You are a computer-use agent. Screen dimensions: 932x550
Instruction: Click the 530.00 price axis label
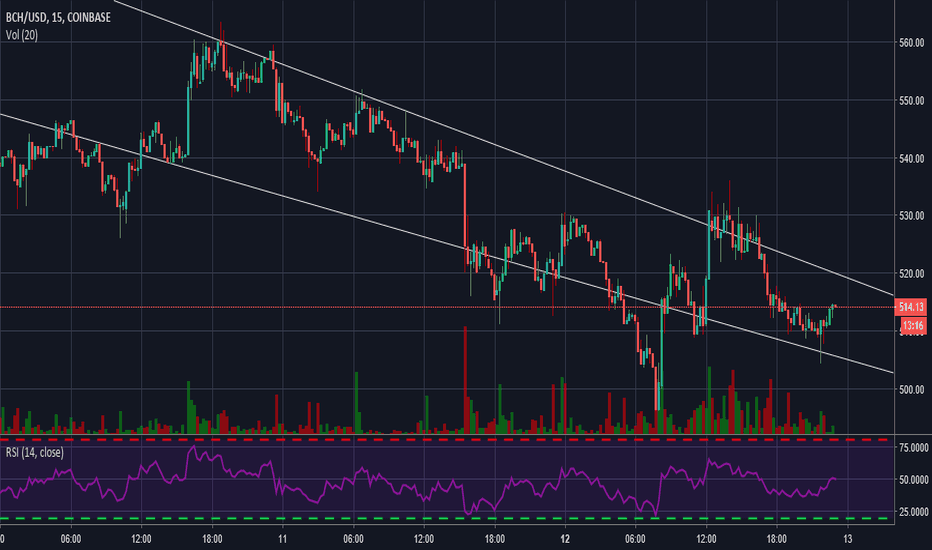(x=912, y=215)
